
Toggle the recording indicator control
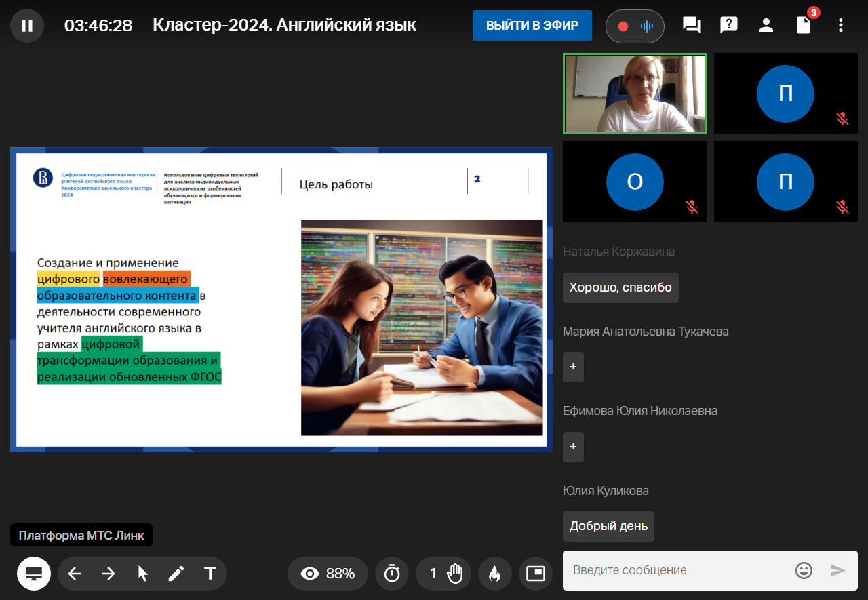tap(634, 26)
